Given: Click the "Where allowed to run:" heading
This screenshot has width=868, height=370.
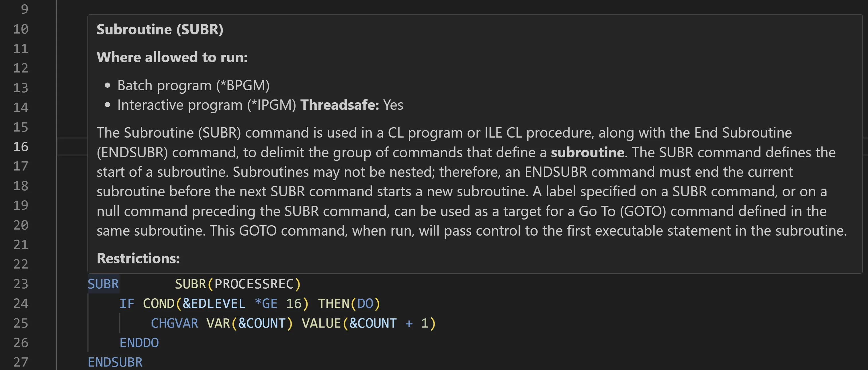Looking at the screenshot, I should tap(172, 57).
